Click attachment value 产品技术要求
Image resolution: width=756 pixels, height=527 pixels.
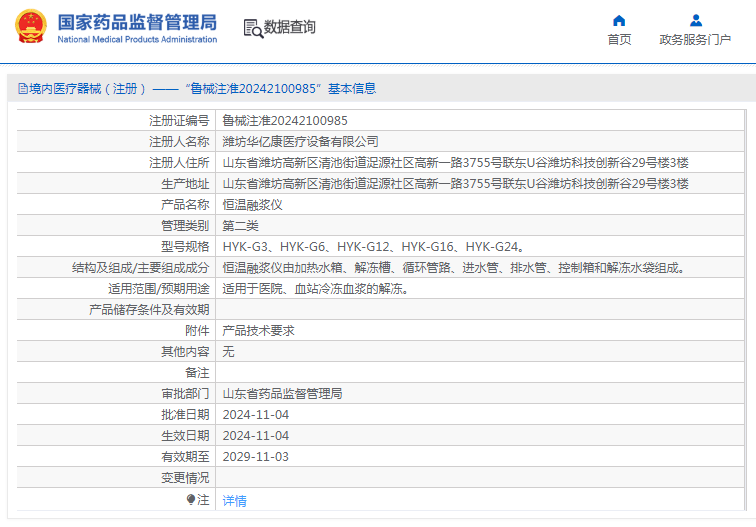point(258,331)
